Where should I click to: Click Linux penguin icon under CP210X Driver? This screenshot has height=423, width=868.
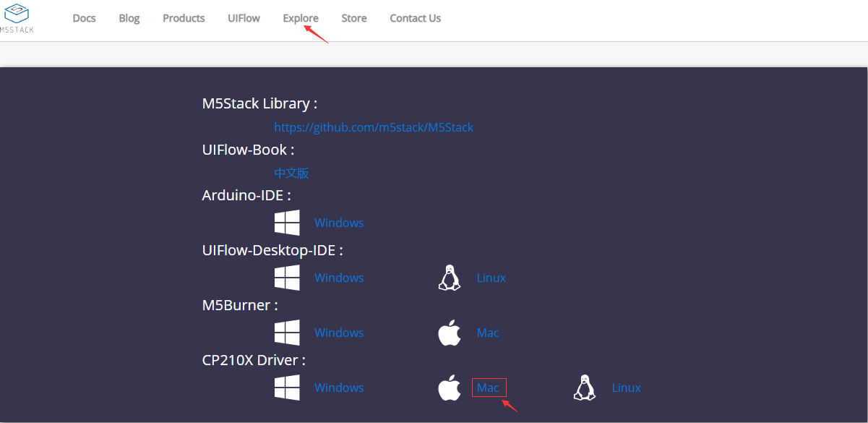pyautogui.click(x=585, y=388)
